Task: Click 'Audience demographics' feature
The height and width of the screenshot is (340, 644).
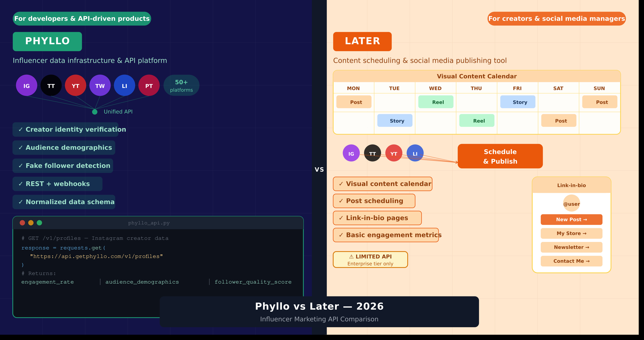Action: pos(64,148)
